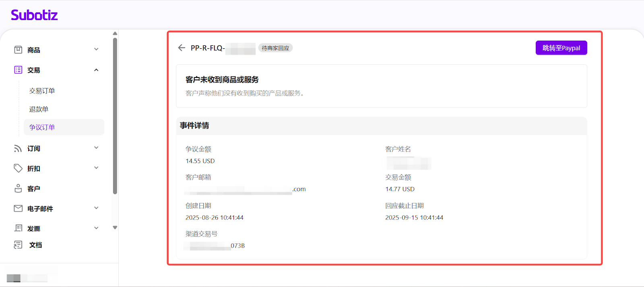The image size is (644, 287).
Task: Click the back arrow beside dispute ID
Action: pos(182,48)
